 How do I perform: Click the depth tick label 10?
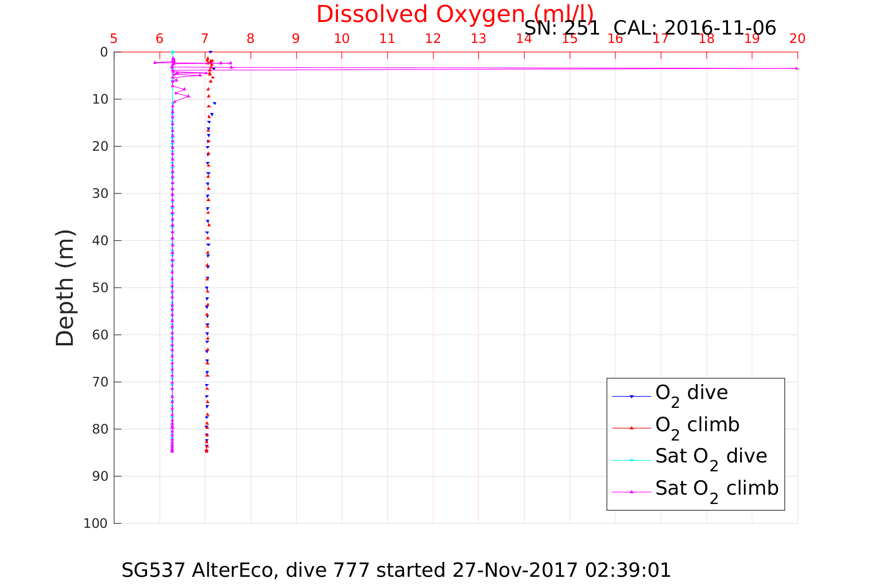(100, 99)
